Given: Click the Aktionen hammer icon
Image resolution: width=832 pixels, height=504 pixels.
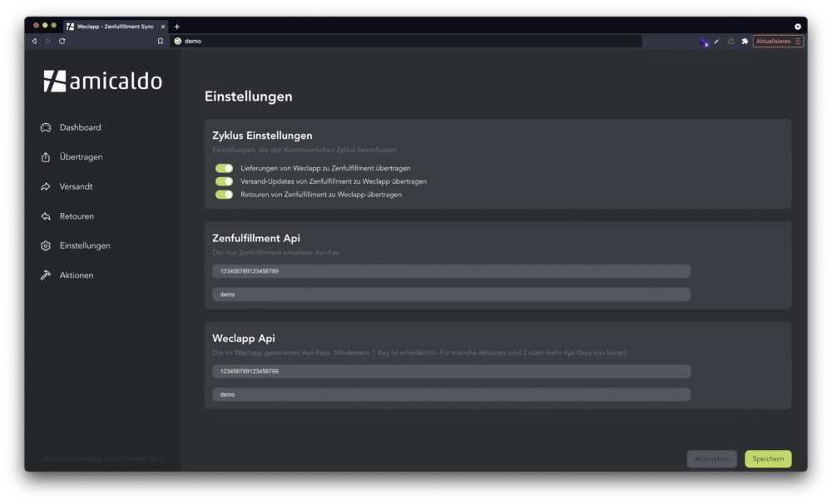Looking at the screenshot, I should [x=46, y=275].
